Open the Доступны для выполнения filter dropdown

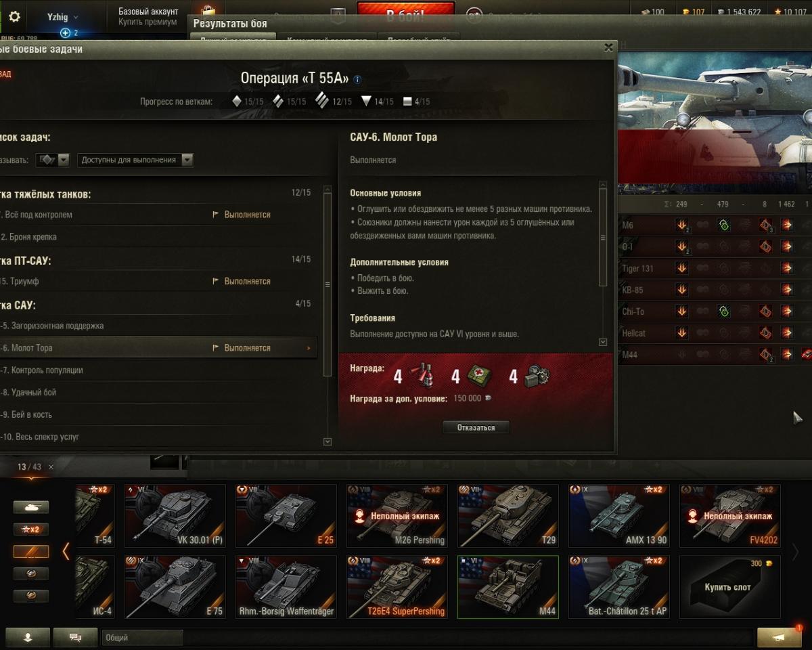click(136, 160)
